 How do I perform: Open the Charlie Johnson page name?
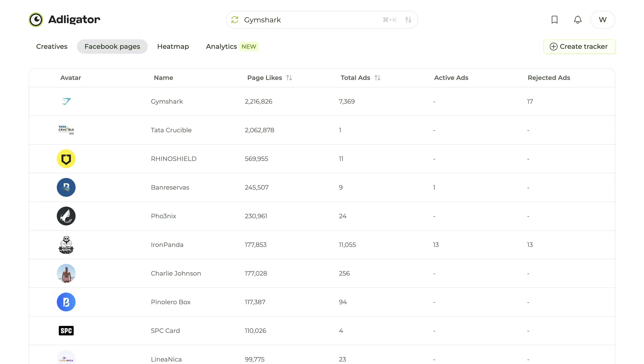[x=176, y=273]
